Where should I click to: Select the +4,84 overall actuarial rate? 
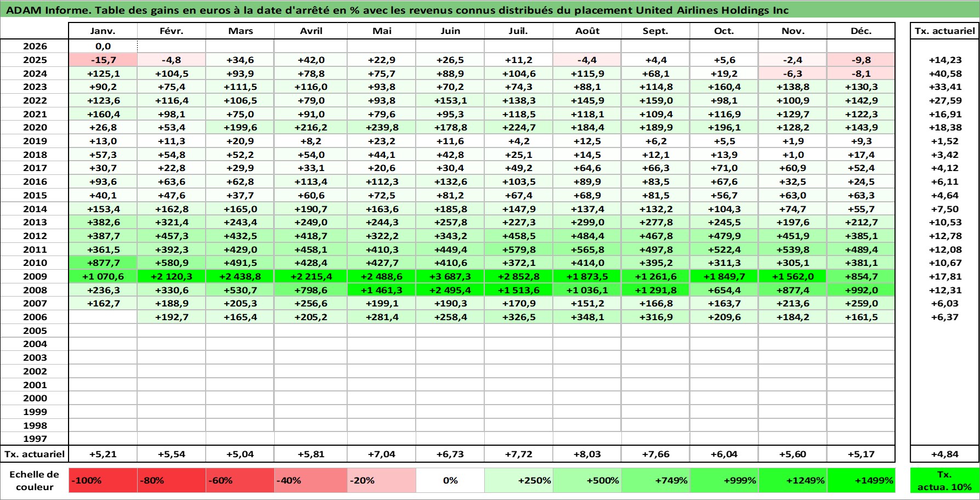[944, 454]
